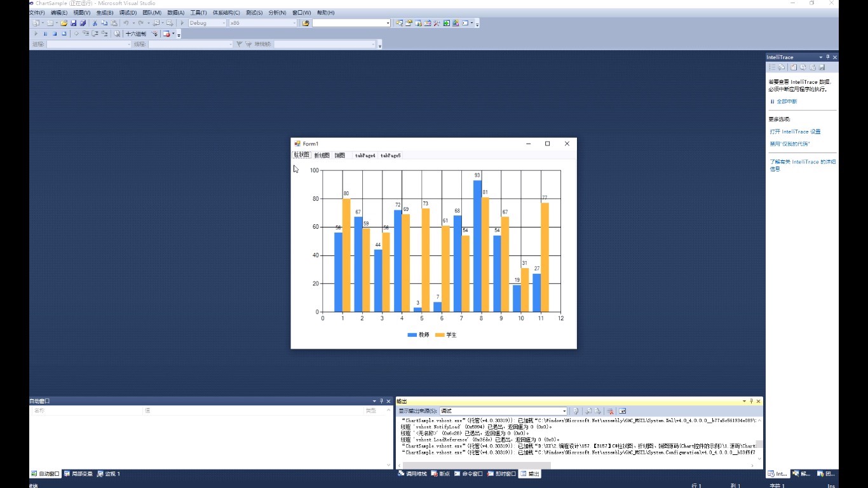Switch to 饼图 tab in Form1
The width and height of the screenshot is (868, 488).
(x=341, y=156)
